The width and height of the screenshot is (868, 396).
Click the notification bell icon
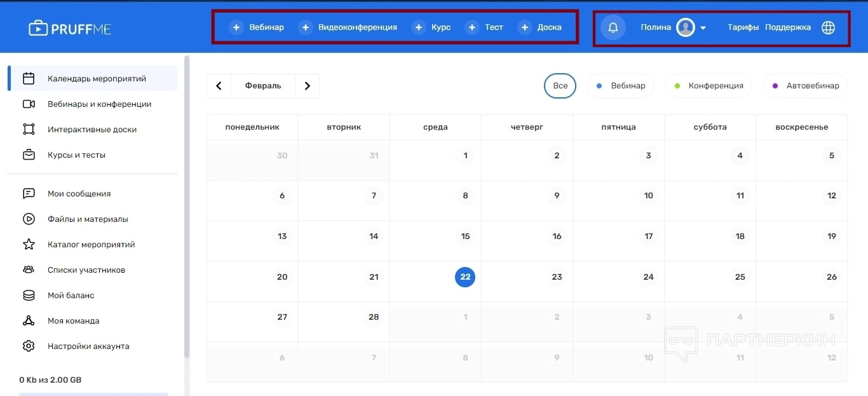pos(613,28)
